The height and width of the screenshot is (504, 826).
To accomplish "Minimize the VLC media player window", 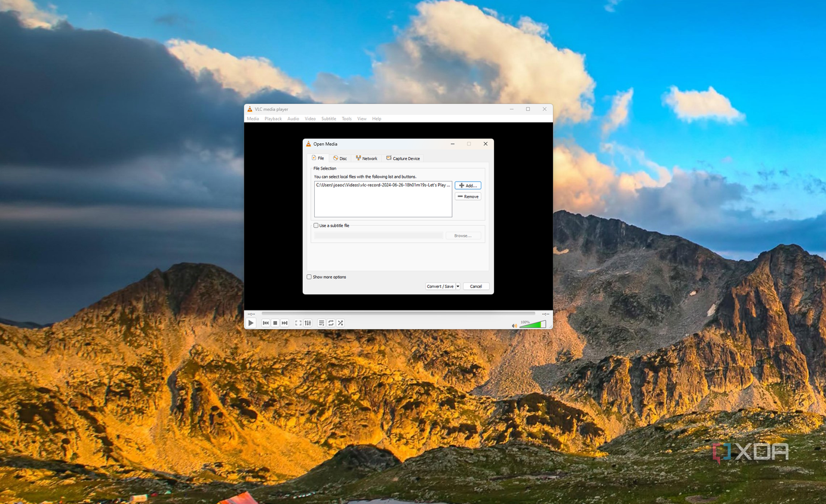I will [512, 109].
